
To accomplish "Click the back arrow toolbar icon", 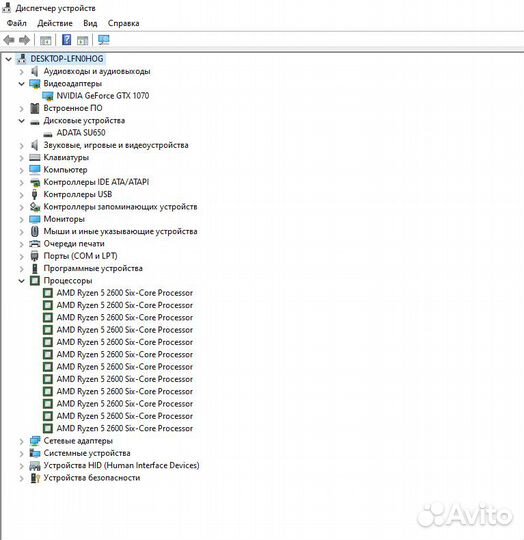I will pos(9,40).
